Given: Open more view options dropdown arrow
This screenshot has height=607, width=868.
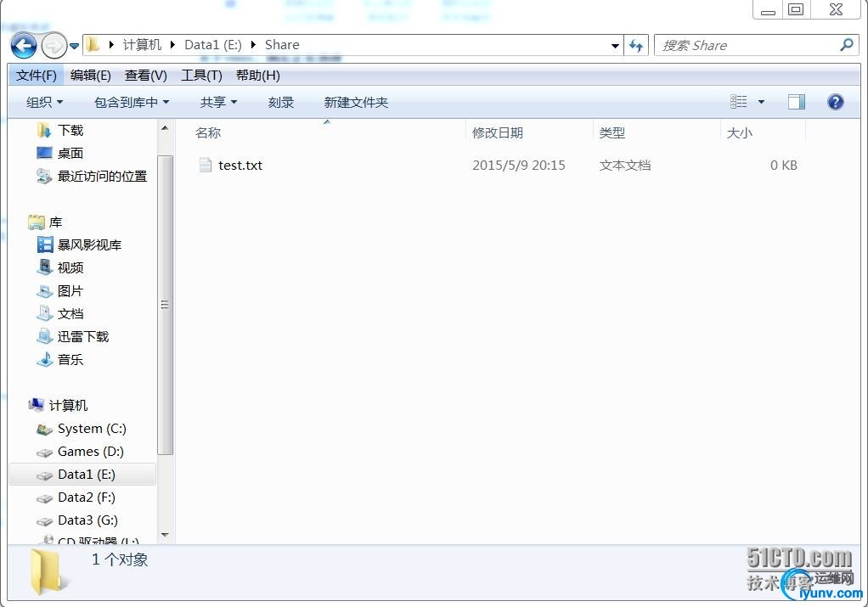Looking at the screenshot, I should (x=761, y=102).
